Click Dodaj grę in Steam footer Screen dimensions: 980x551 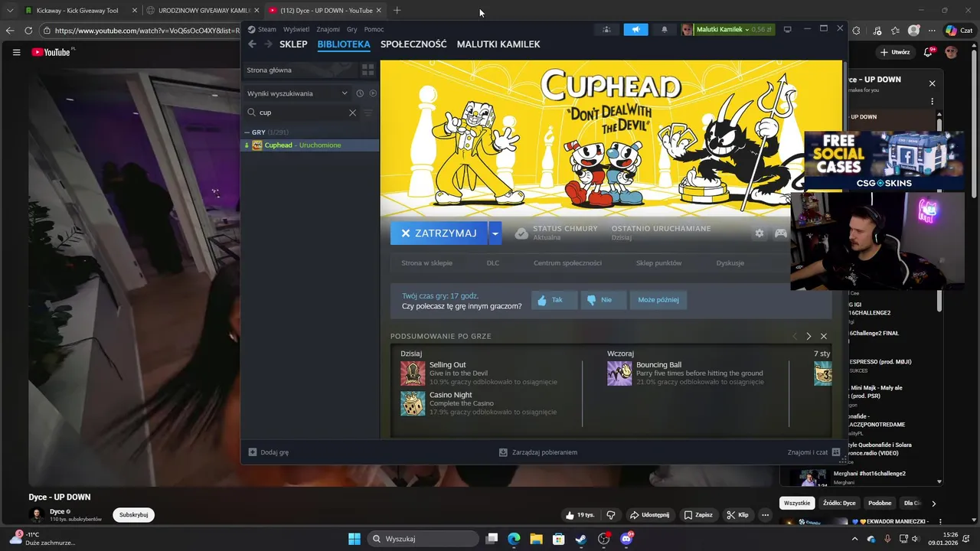click(x=268, y=452)
